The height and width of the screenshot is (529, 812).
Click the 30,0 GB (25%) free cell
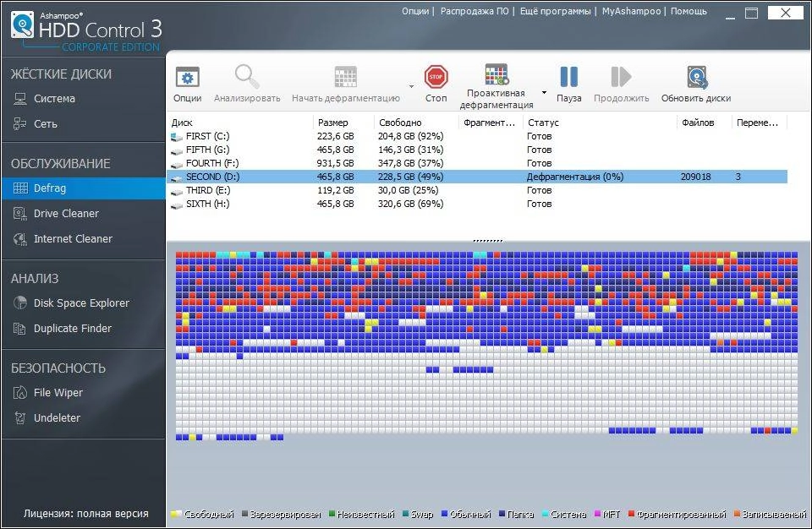point(408,190)
